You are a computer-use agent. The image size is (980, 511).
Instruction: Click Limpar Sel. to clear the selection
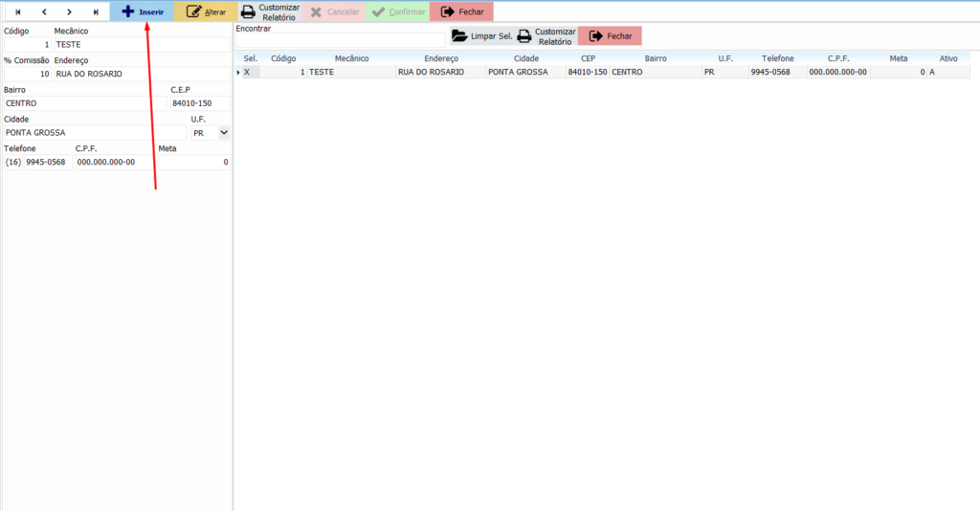[482, 35]
